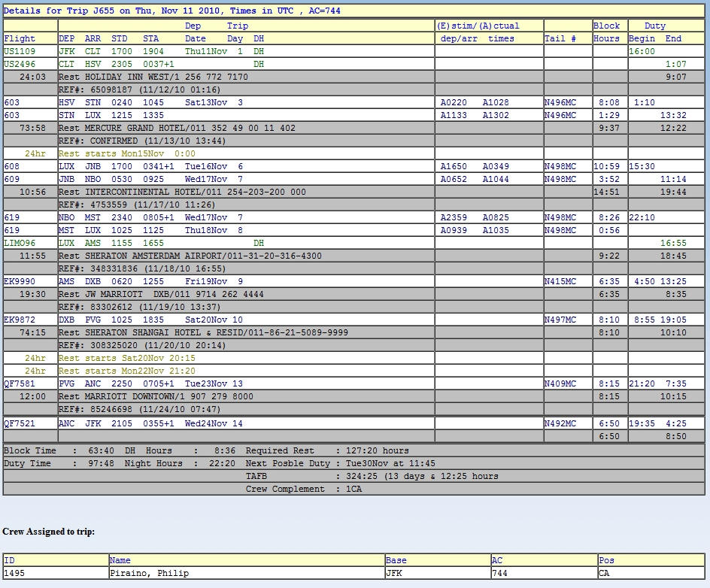Click tail number N409MC
Screen dimensions: 710x588
[560, 384]
